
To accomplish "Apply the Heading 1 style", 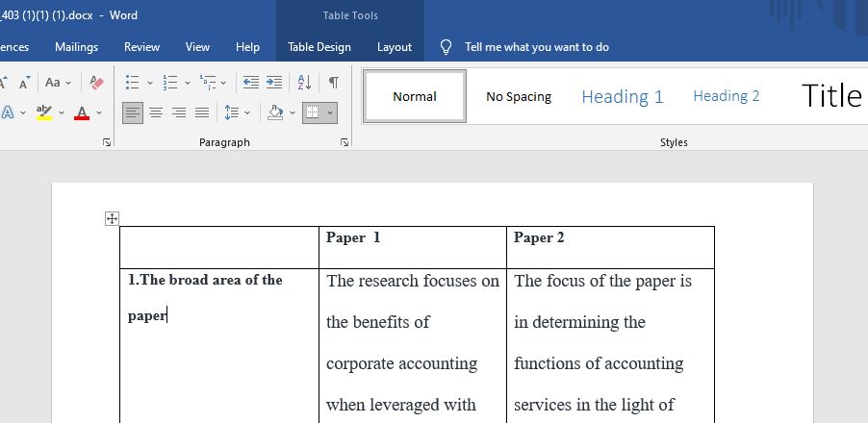I will click(623, 96).
